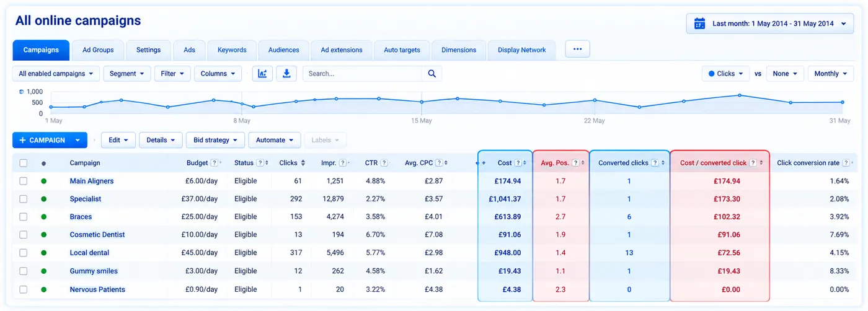Open the Gummy smiles campaign link
Image resolution: width=868 pixels, height=311 pixels.
(94, 271)
